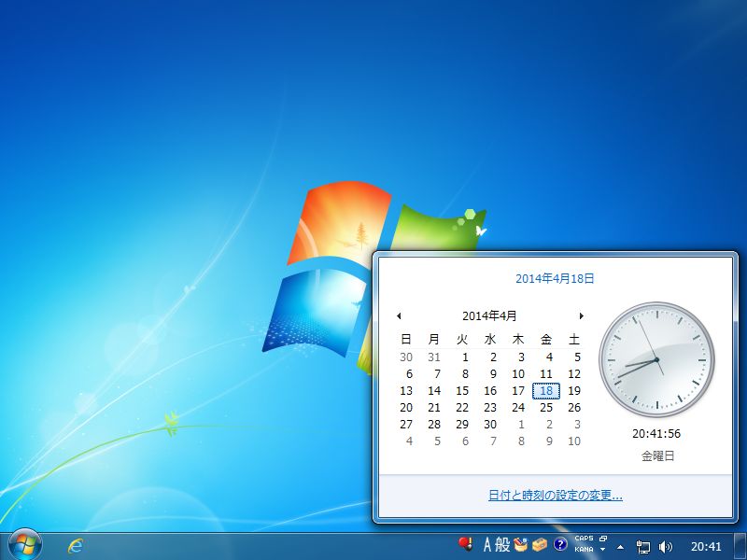Open IME help question mark icon

tap(560, 544)
